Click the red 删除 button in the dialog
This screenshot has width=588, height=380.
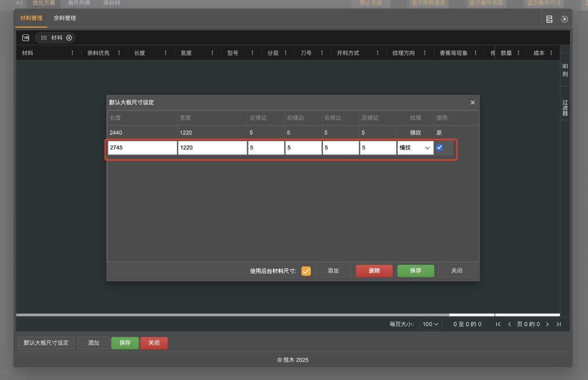tap(374, 271)
